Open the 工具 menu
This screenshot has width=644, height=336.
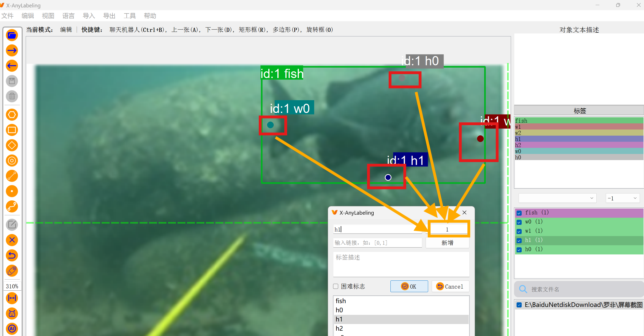click(x=129, y=16)
